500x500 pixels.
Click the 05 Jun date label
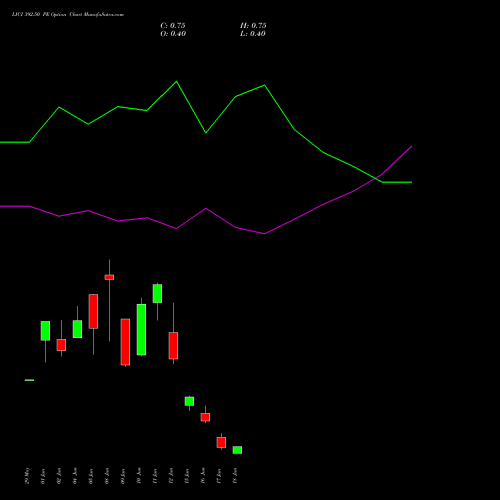(91, 476)
